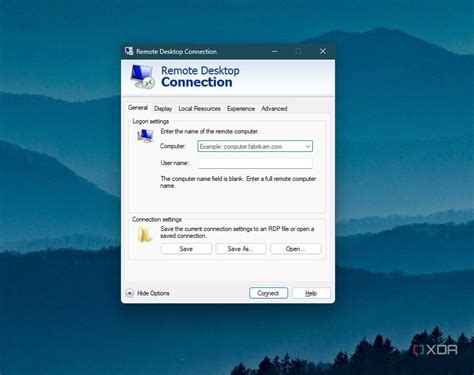This screenshot has height=375, width=474.
Task: Open the Computer combo box dropdown arrow
Action: click(308, 146)
